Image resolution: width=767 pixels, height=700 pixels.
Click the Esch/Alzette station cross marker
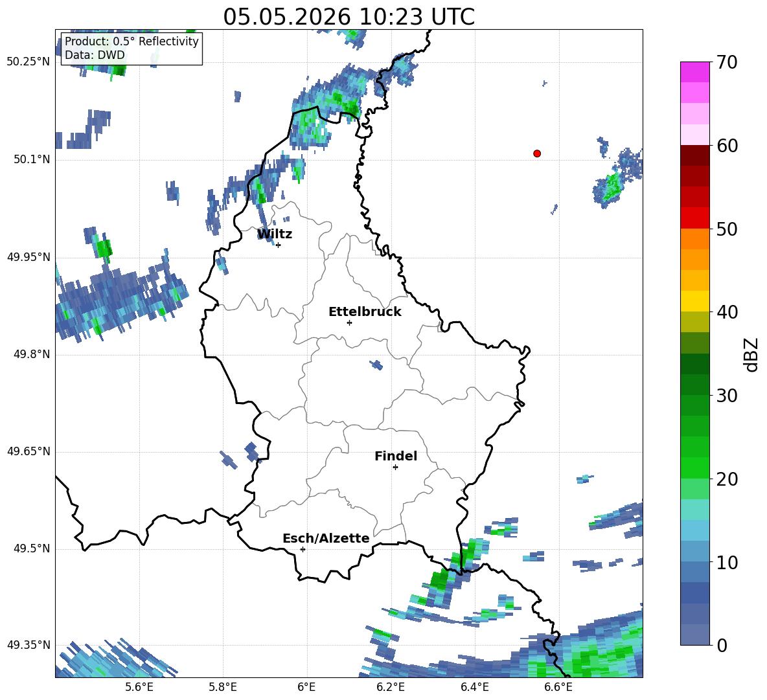pyautogui.click(x=303, y=549)
